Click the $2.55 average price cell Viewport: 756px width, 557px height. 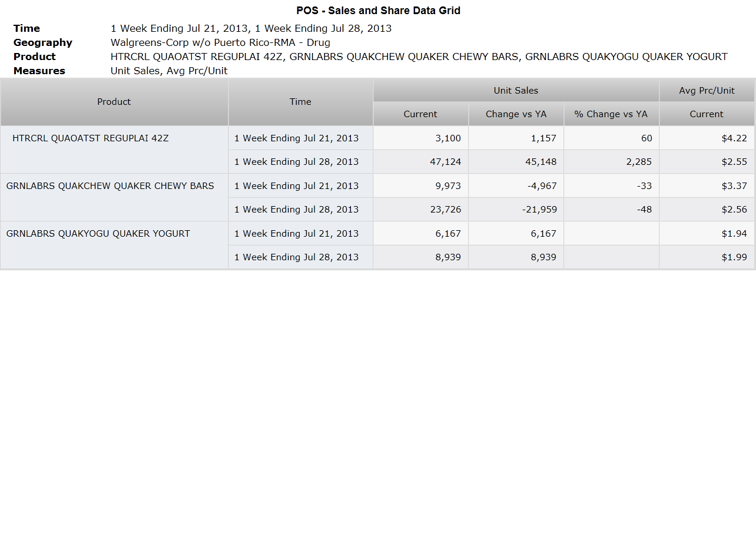pyautogui.click(x=707, y=161)
